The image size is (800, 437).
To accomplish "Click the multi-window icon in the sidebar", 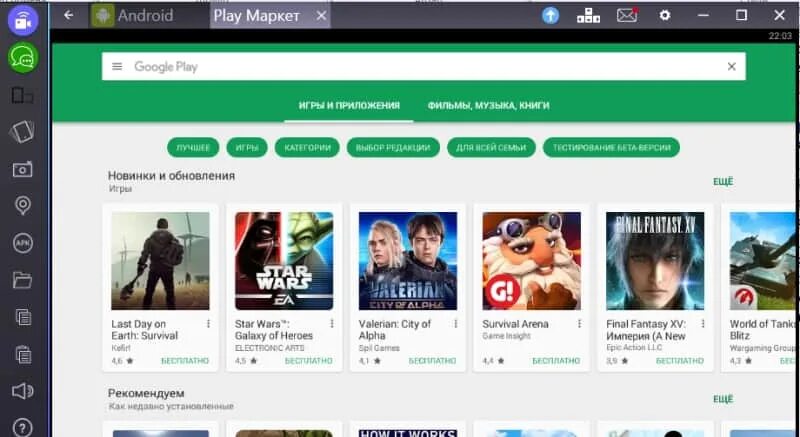I will (22, 96).
